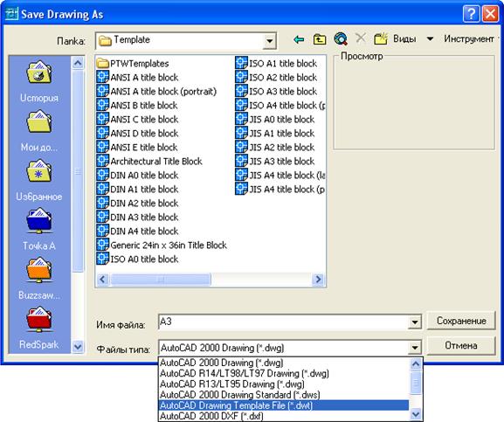Click the Delete X toolbar icon

tap(361, 38)
